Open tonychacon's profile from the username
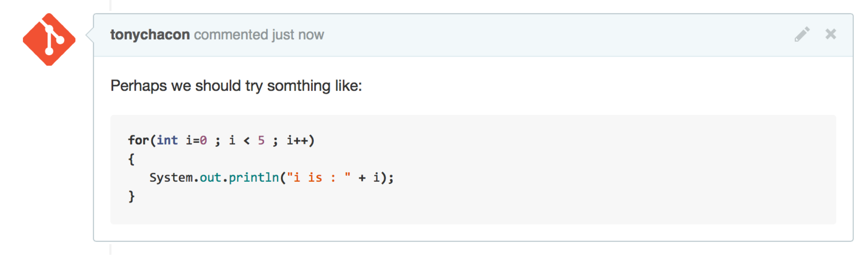 [150, 35]
